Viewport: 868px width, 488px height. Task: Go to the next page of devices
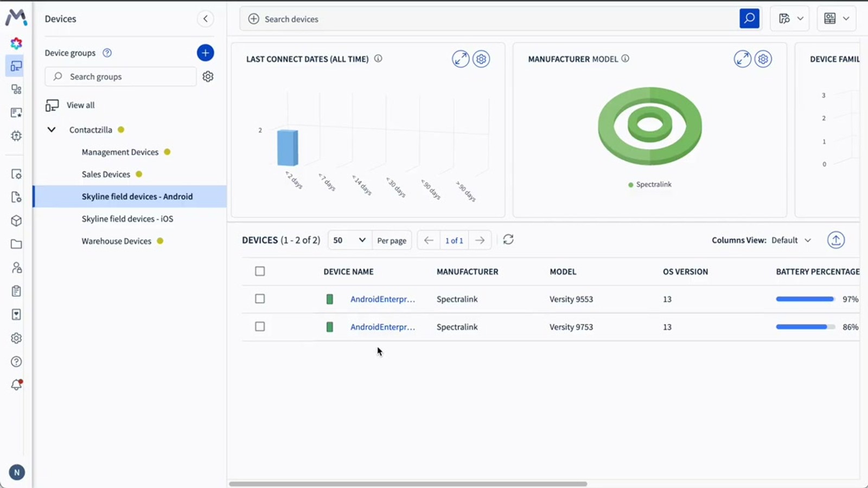pos(480,240)
